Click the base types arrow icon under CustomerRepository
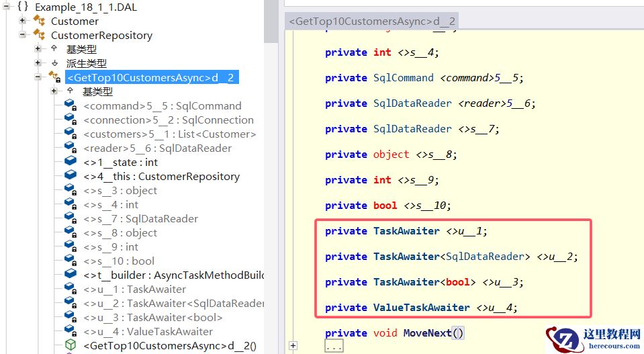 pos(54,48)
